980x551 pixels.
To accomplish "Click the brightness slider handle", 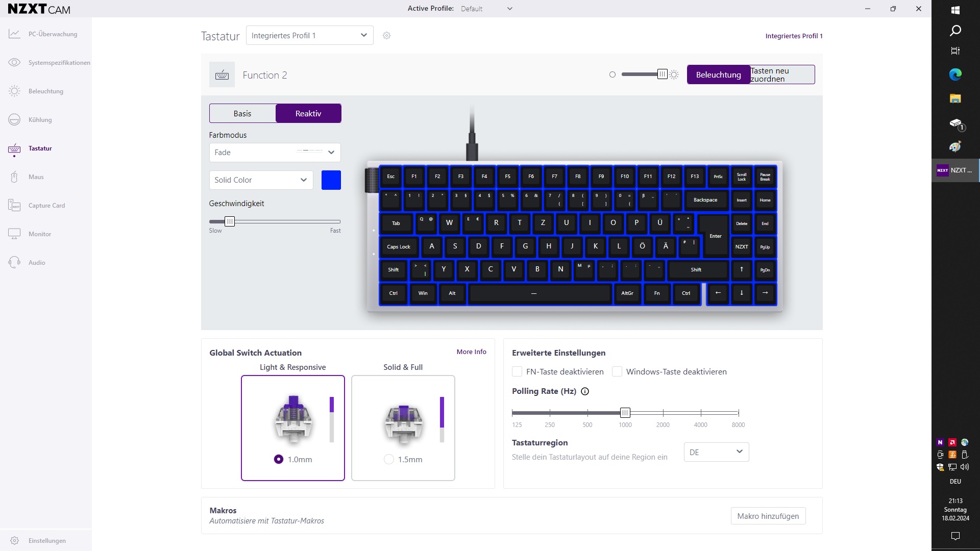I will pos(662,74).
